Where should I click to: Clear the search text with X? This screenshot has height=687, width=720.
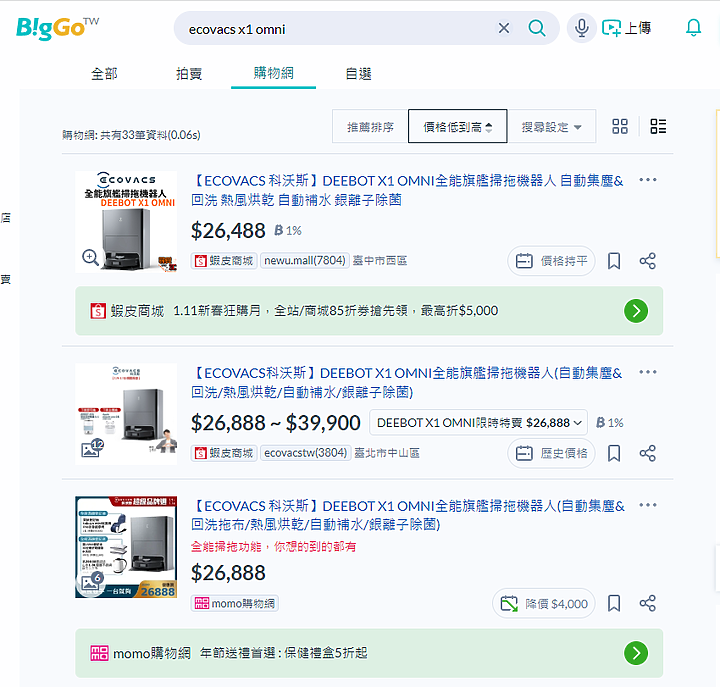(x=504, y=28)
